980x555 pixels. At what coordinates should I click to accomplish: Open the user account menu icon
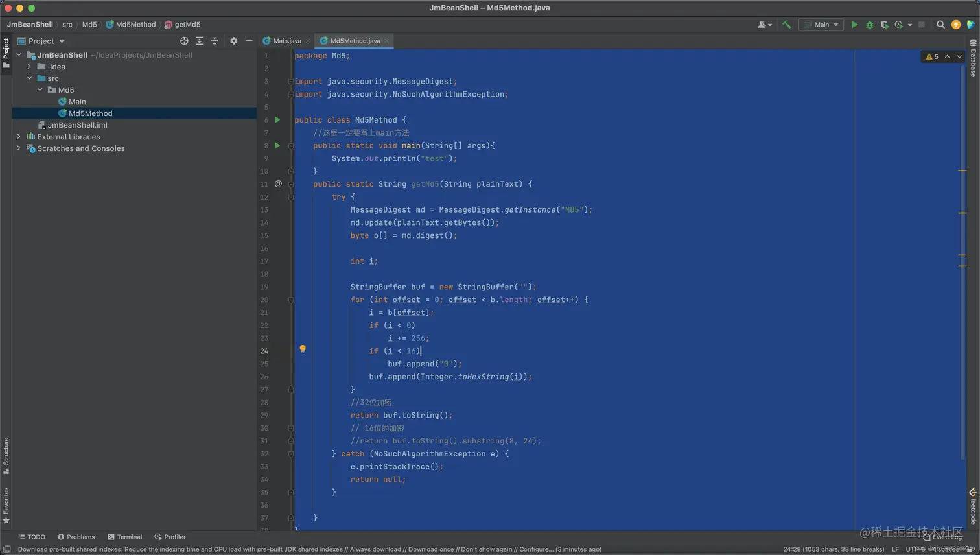765,25
